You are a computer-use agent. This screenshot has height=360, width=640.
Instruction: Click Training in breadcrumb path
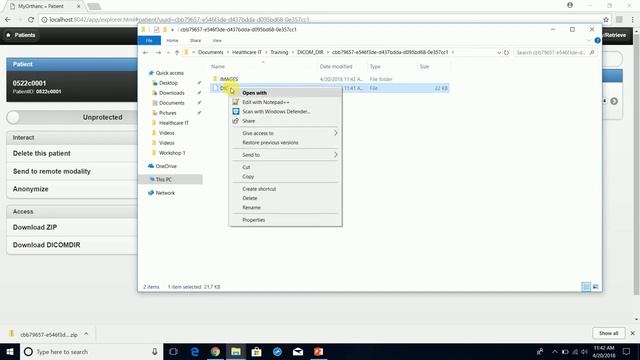[279, 52]
